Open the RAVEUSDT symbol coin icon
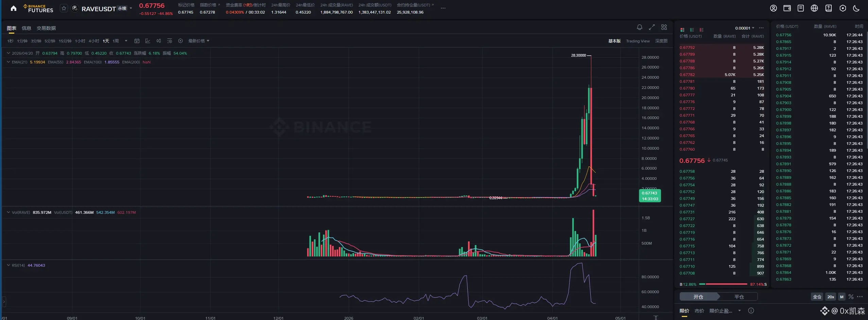The width and height of the screenshot is (868, 320). tap(75, 8)
